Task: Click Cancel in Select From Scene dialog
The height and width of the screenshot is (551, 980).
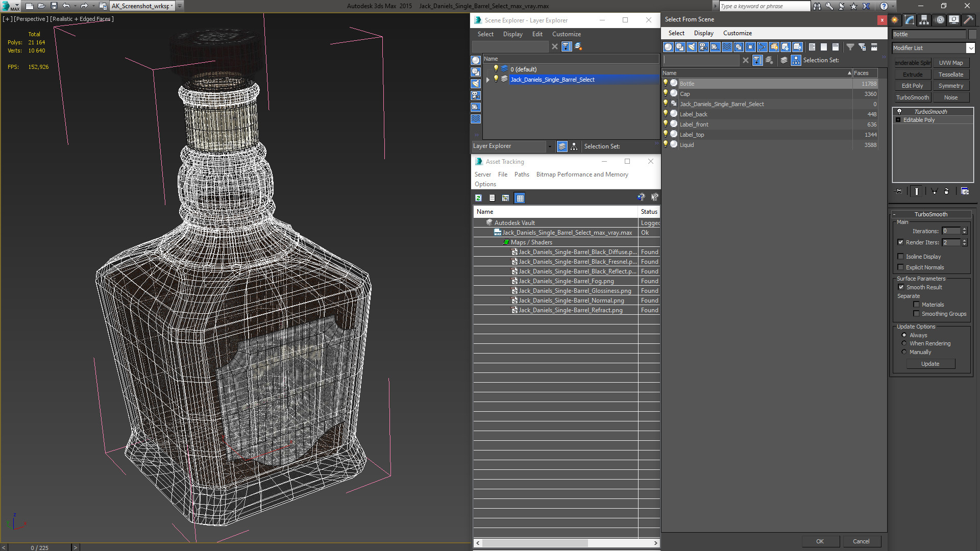Action: tap(861, 541)
